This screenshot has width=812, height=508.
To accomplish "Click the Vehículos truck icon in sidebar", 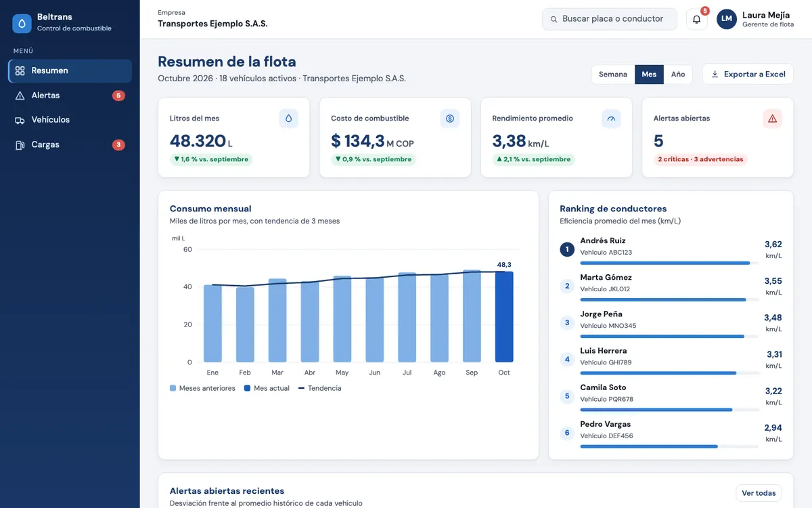I will (x=20, y=120).
